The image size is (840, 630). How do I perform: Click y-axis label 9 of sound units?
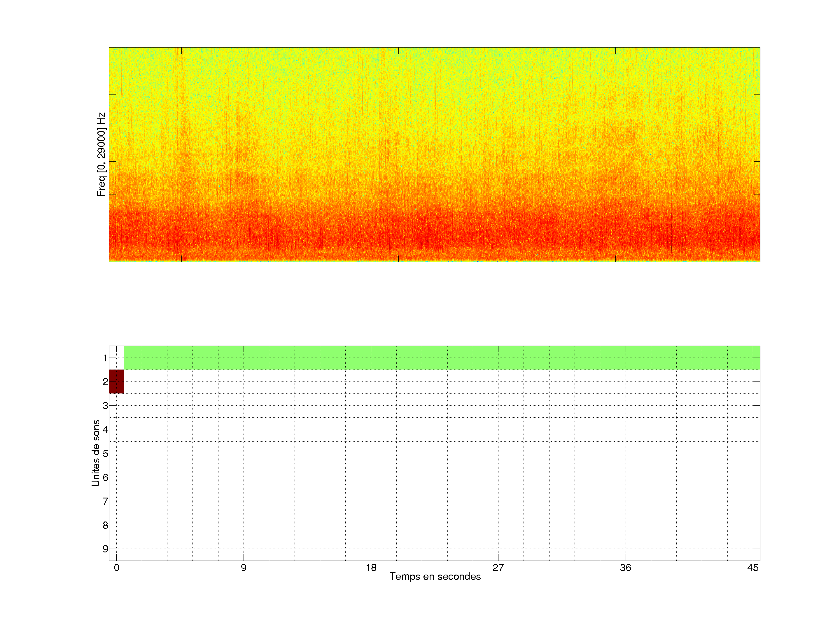click(105, 549)
